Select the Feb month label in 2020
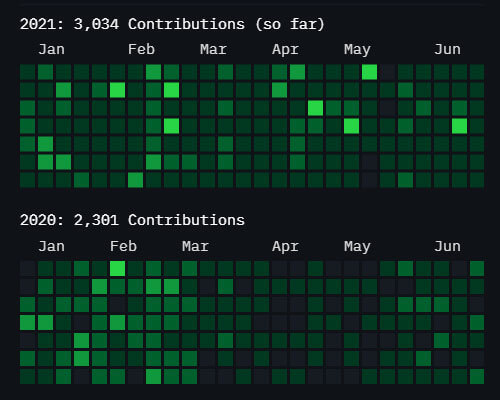Image resolution: width=500 pixels, height=400 pixels. click(123, 246)
